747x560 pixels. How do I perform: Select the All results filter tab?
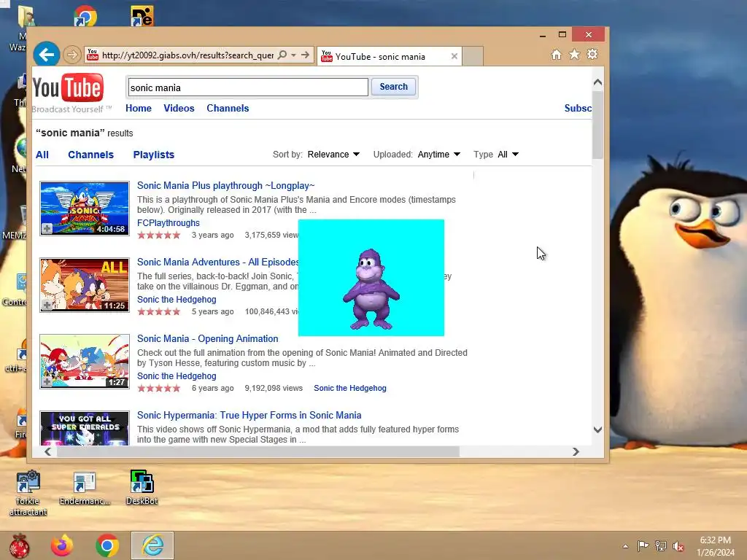[42, 155]
